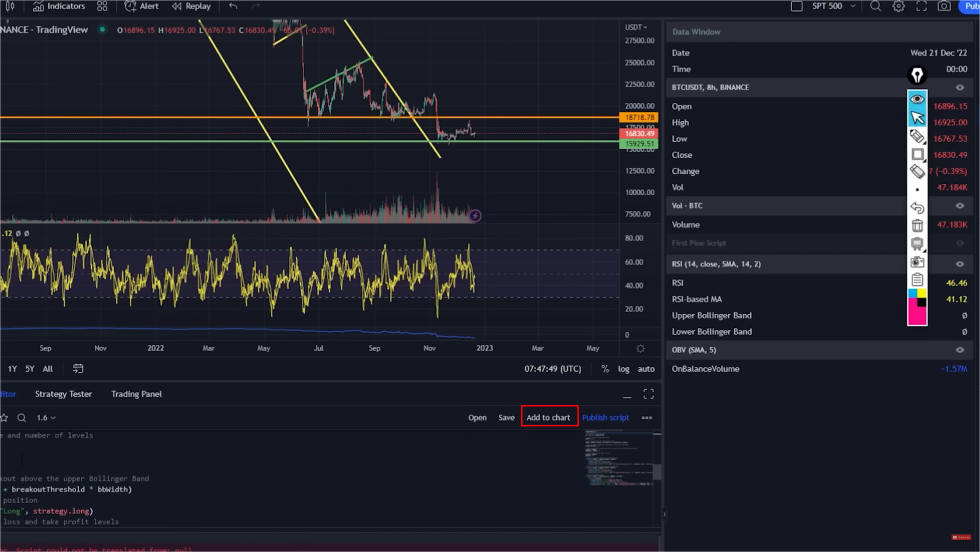Maximize the bottom panel

coord(649,394)
